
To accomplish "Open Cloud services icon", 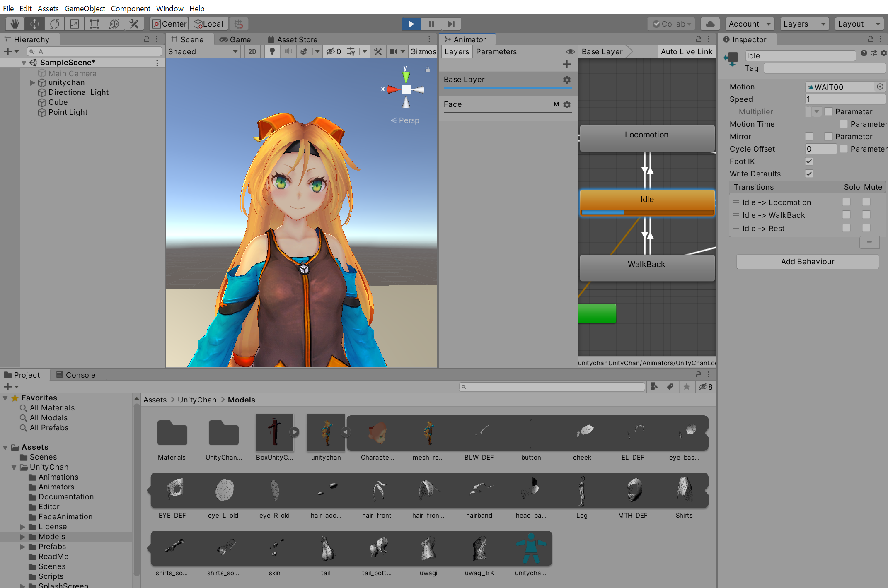I will (x=710, y=24).
